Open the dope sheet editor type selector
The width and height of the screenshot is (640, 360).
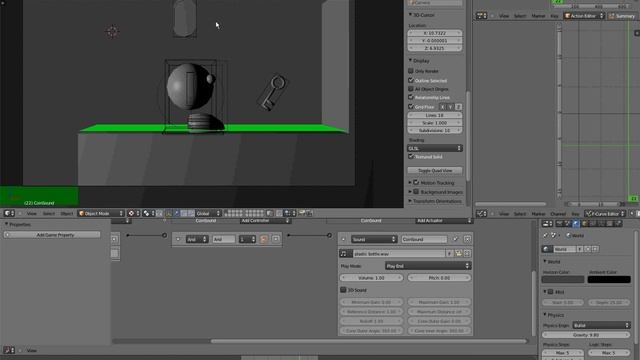tap(482, 16)
